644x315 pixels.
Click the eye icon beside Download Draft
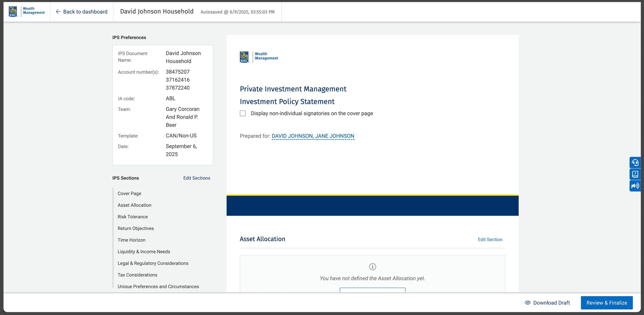pos(528,303)
